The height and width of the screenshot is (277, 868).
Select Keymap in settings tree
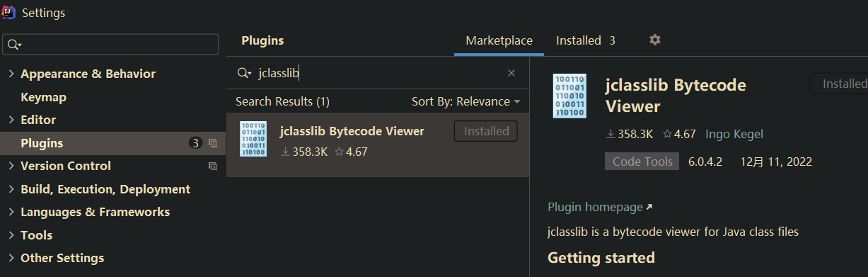(x=43, y=97)
